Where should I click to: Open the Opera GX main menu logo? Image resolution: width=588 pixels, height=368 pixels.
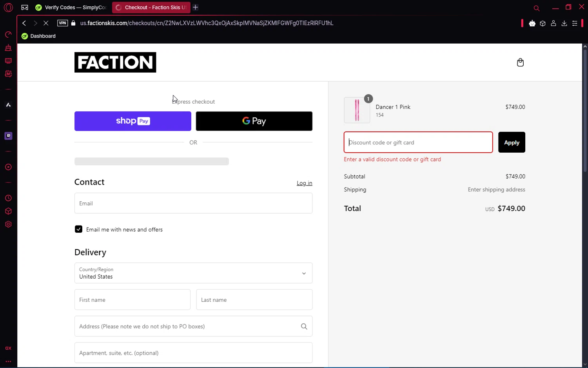tap(8, 7)
